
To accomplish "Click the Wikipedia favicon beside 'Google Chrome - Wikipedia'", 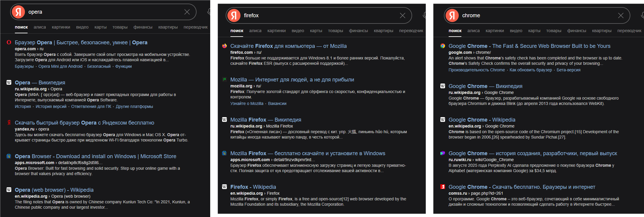I will [443, 119].
